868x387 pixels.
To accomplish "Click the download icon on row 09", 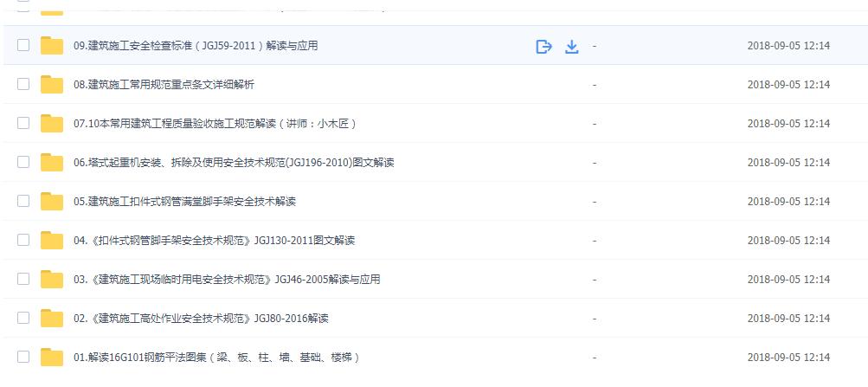I will [x=572, y=47].
